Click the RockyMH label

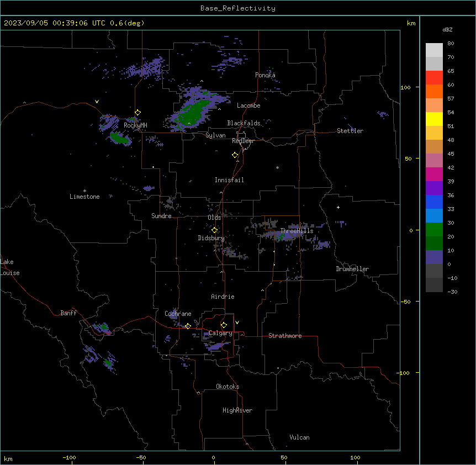pos(135,125)
